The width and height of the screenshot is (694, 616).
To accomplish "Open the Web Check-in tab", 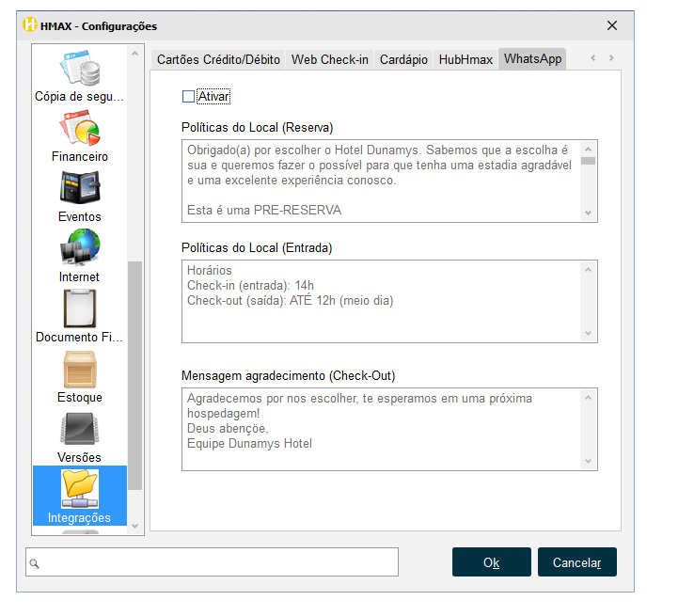I will (x=329, y=59).
